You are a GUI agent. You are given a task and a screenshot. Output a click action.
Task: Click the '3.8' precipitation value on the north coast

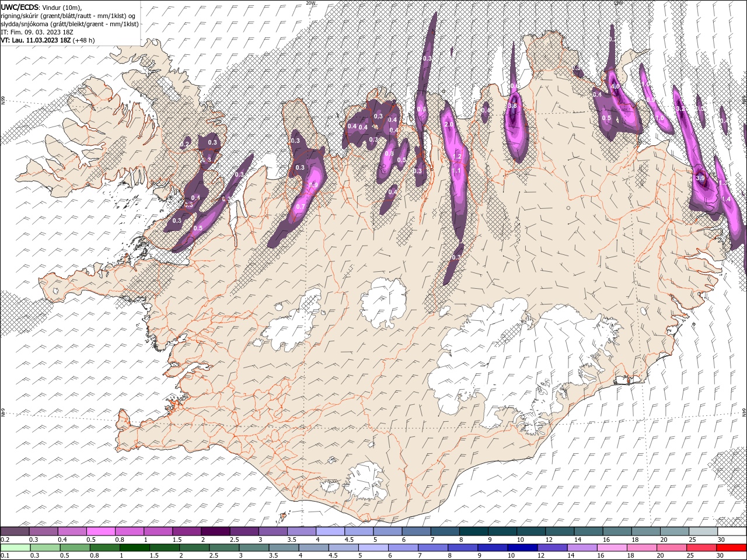point(513,106)
